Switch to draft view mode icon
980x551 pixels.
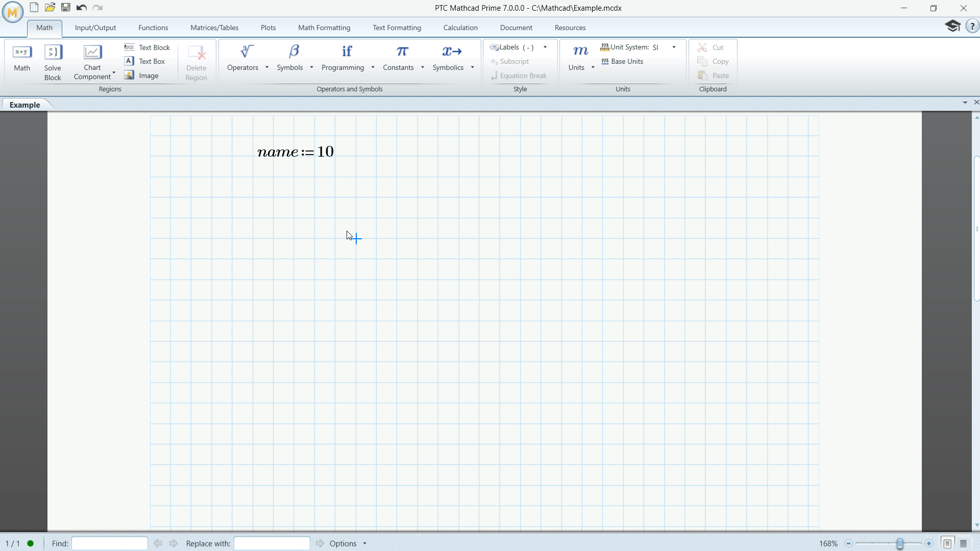click(x=964, y=543)
